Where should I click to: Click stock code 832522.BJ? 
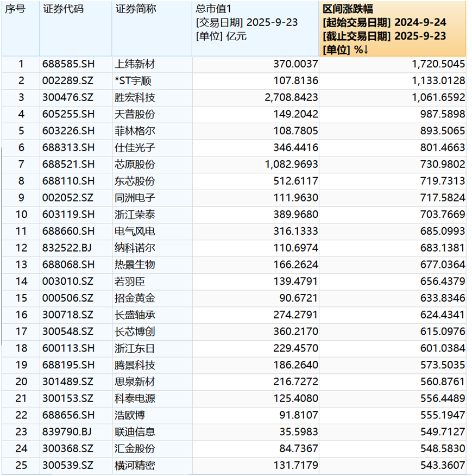67,248
